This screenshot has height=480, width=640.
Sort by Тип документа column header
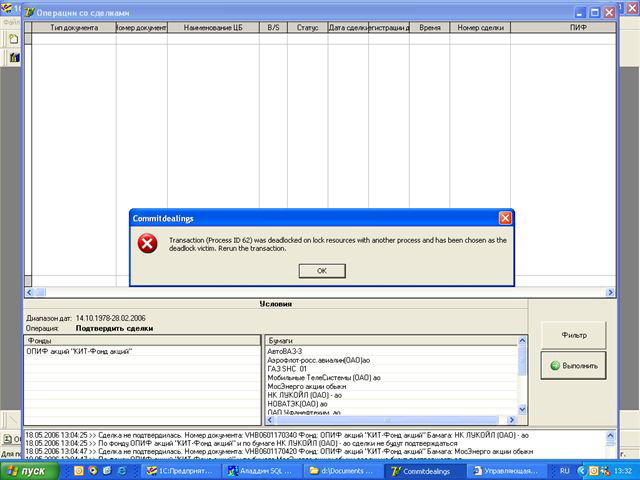tap(74, 28)
